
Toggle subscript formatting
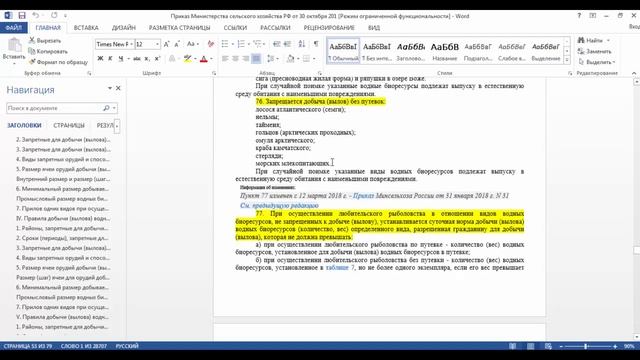pos(147,59)
